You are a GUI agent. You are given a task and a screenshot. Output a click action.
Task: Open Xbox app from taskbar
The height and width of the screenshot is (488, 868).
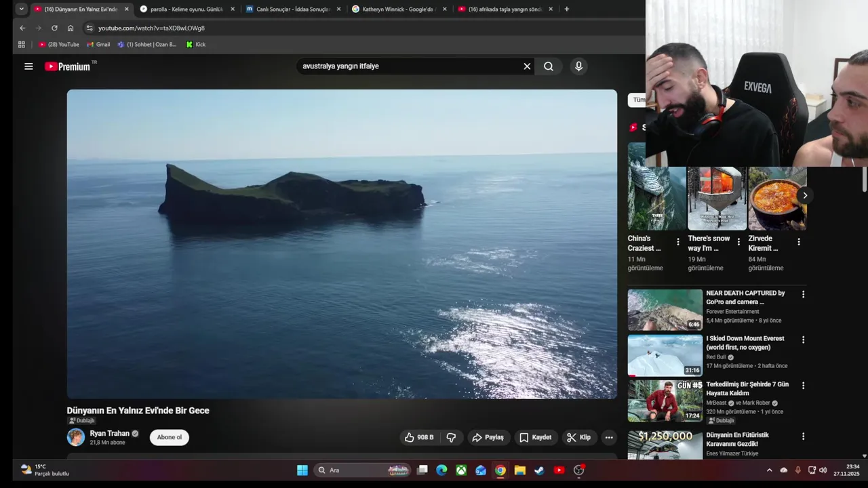point(461,470)
